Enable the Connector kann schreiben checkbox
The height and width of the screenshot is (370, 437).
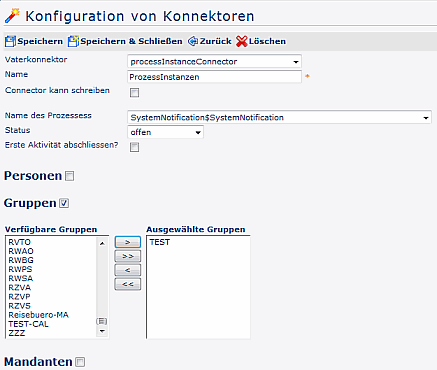point(134,93)
